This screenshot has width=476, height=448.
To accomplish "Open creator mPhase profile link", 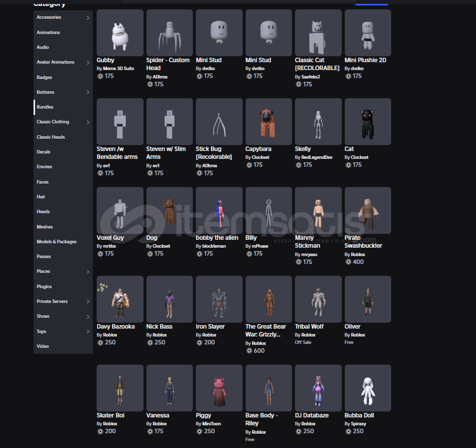I will (x=260, y=246).
